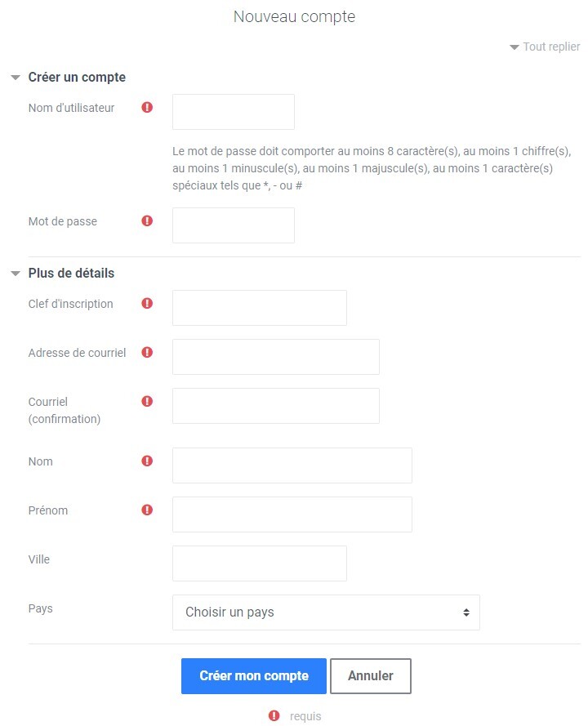Click required icon beside Courriel (confirmation)

147,402
